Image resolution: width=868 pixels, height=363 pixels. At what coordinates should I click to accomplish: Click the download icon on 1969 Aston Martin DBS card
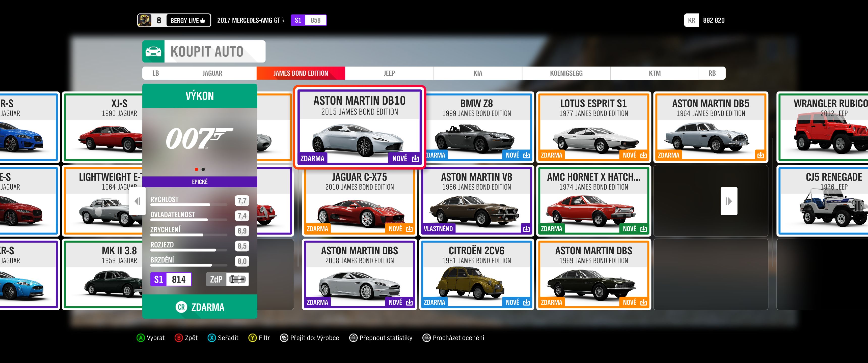tap(644, 302)
